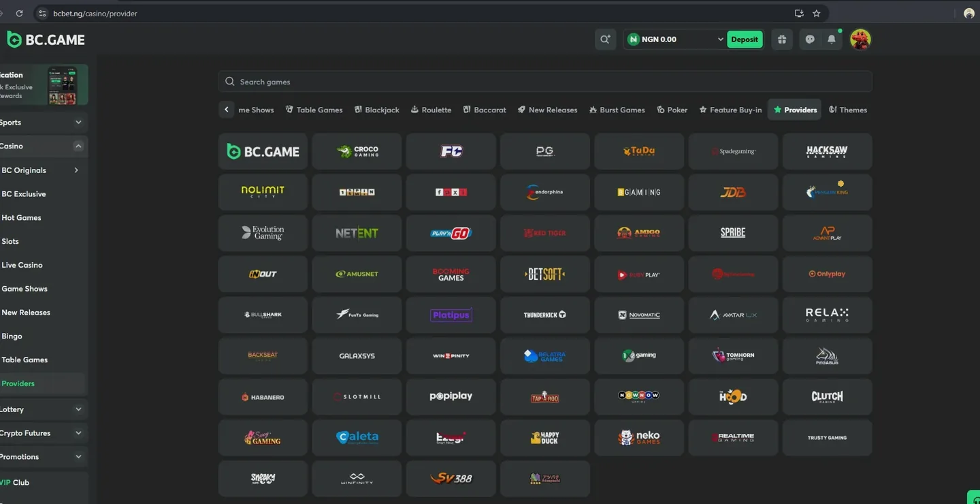
Task: Open the SV388 provider tile
Action: tap(451, 479)
